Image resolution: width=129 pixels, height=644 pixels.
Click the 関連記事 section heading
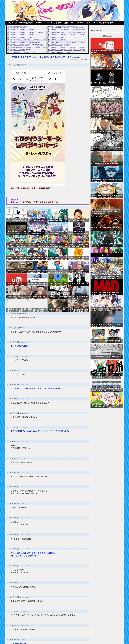pos(14,200)
